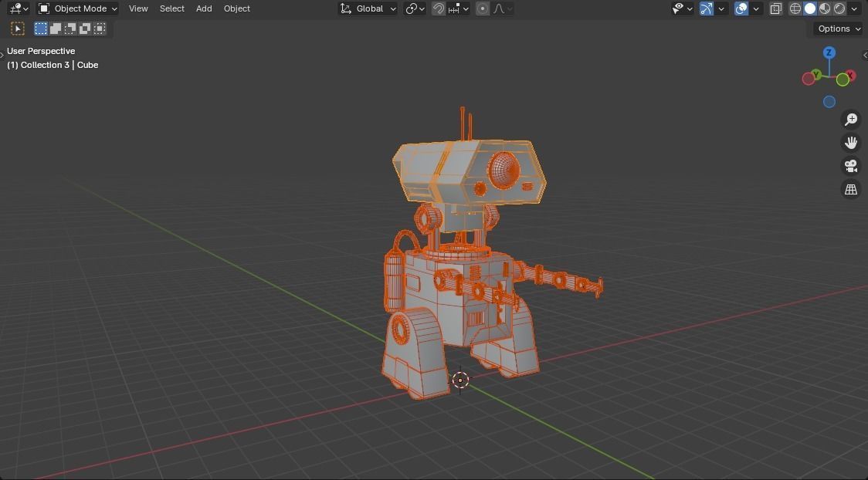Toggle X-ray mode

click(776, 8)
